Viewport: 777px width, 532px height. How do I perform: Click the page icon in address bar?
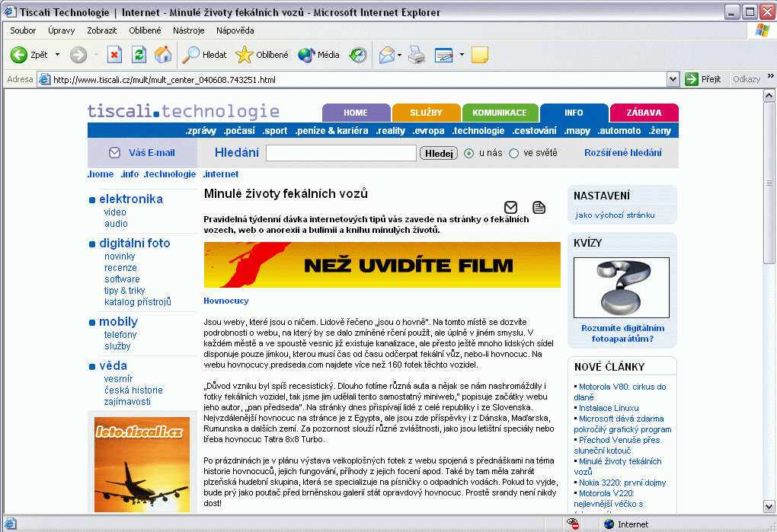click(45, 79)
